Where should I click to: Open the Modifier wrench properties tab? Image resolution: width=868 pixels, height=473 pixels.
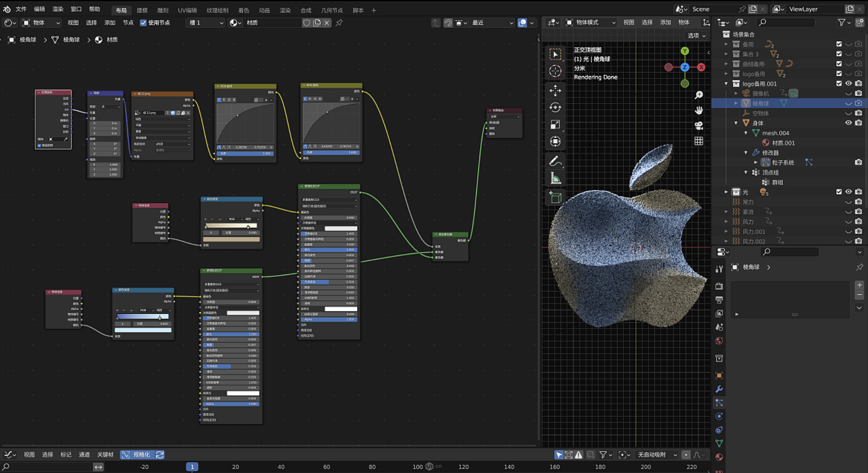[x=719, y=389]
